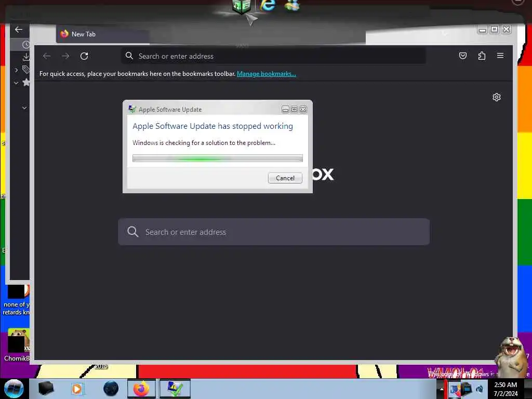
Task: Maximize the Apple Software Update dialog
Action: point(294,109)
